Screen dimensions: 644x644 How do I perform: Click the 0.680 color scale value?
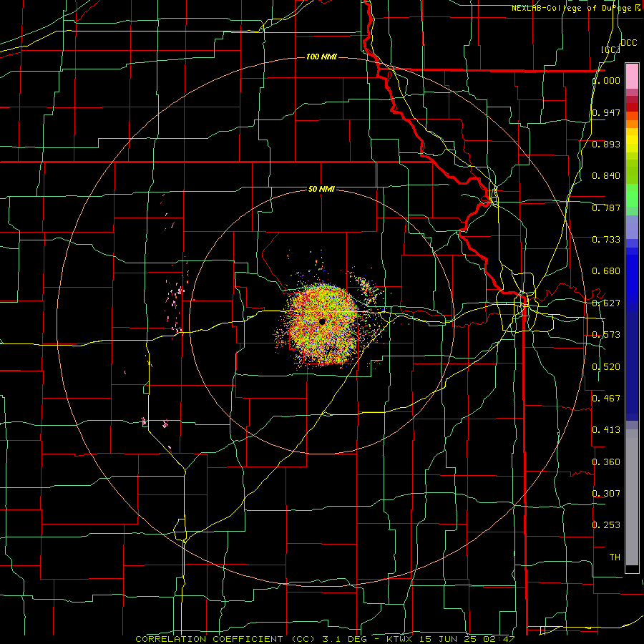(606, 271)
